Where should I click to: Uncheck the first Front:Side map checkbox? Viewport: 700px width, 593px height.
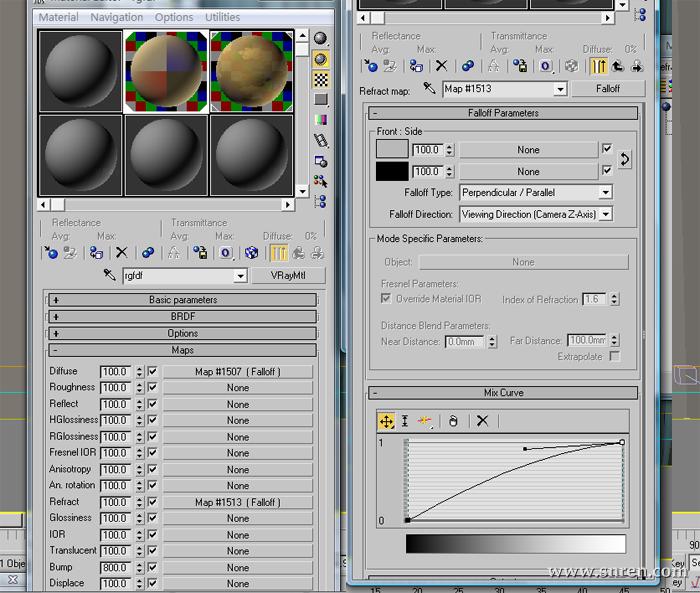pyautogui.click(x=607, y=149)
